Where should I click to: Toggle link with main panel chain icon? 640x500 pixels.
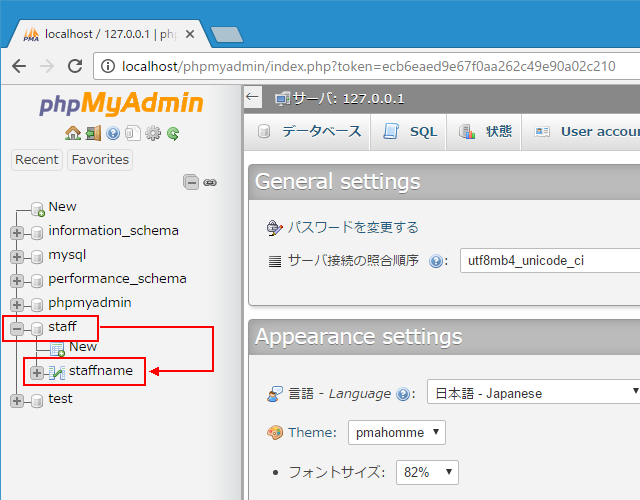click(x=210, y=182)
